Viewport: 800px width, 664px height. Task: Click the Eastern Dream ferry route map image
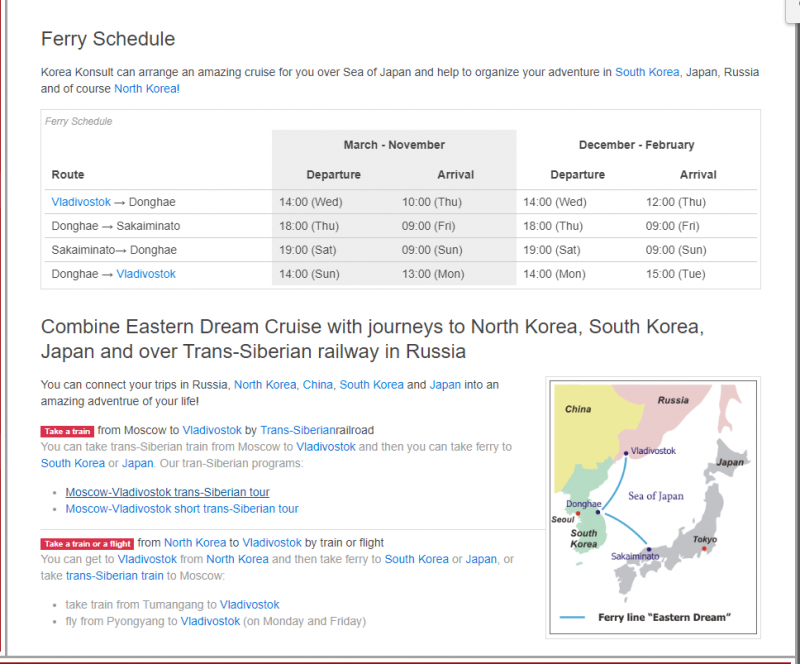point(653,507)
